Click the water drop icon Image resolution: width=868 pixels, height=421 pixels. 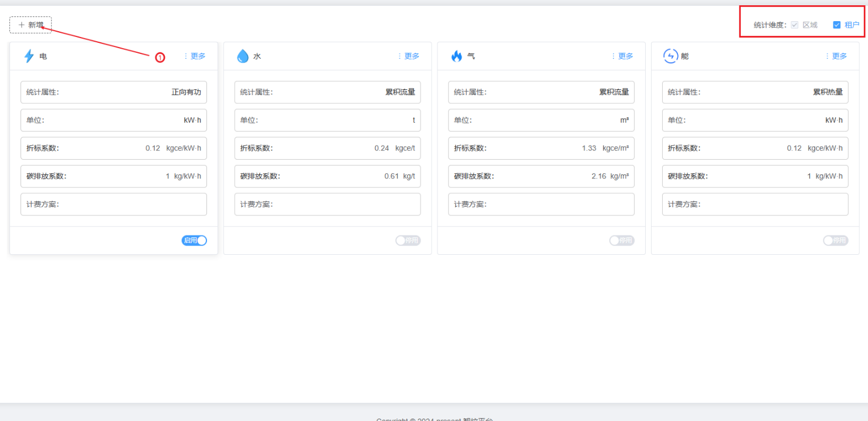[243, 56]
